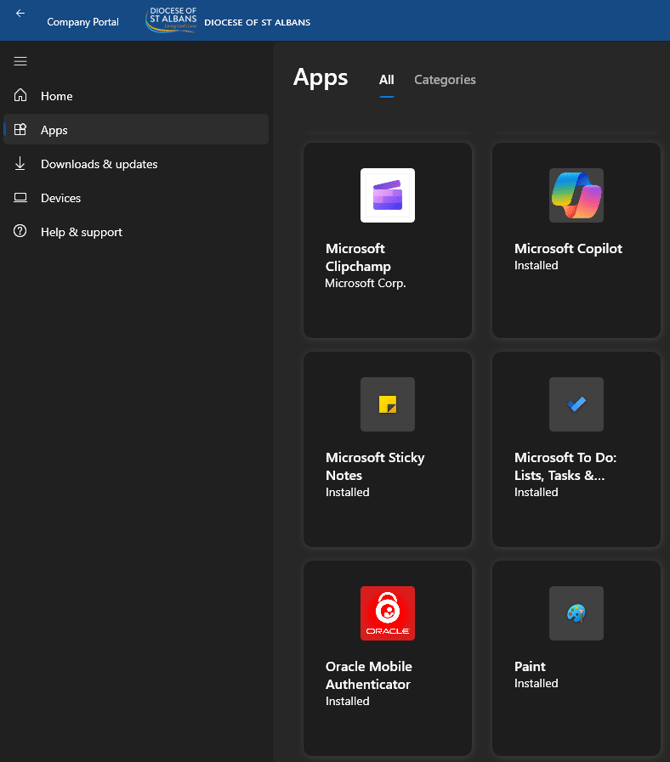Open Help & support page
The height and width of the screenshot is (762, 670).
[81, 232]
